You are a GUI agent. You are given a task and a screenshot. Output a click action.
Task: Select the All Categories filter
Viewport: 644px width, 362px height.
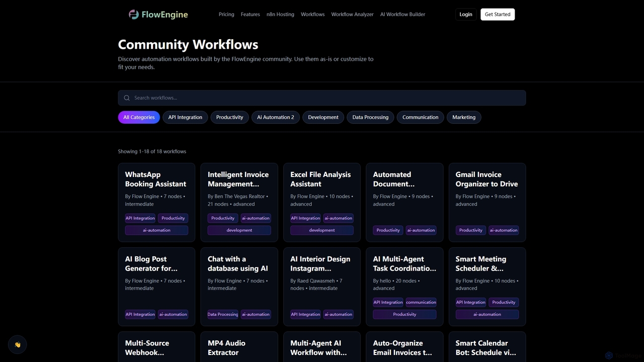tap(139, 117)
